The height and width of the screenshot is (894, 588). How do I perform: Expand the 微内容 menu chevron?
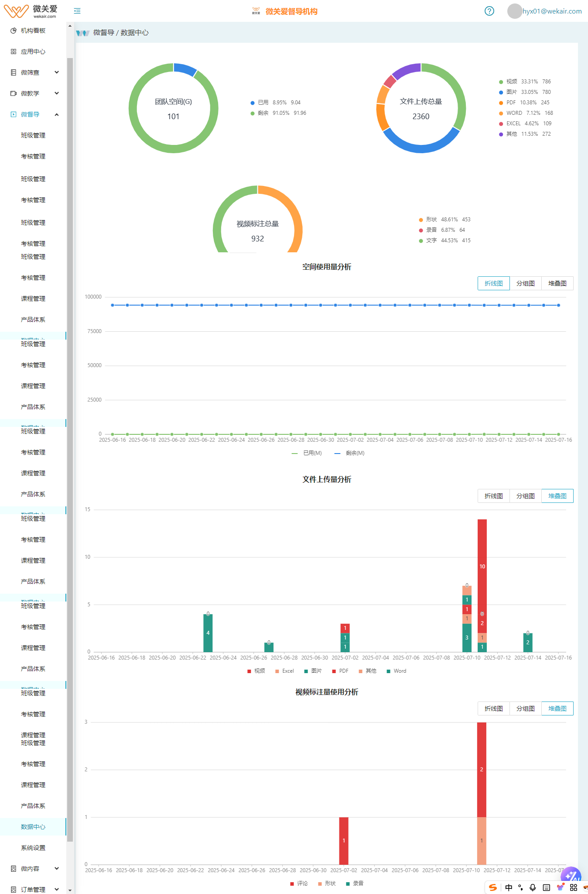pyautogui.click(x=57, y=869)
